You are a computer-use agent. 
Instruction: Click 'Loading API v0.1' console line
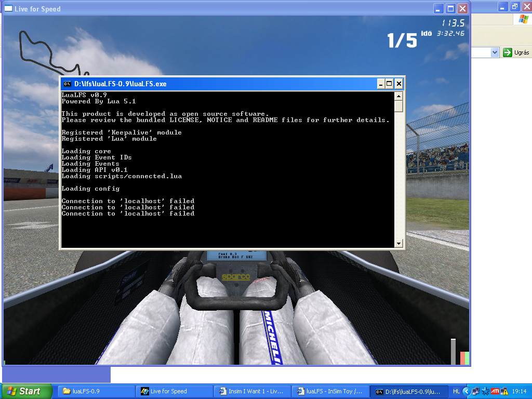tap(95, 170)
